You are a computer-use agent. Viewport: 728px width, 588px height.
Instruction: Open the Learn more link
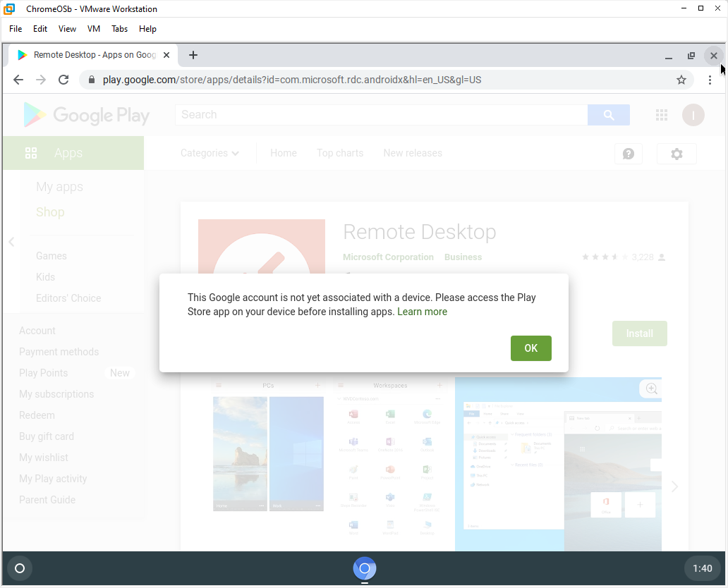point(422,312)
